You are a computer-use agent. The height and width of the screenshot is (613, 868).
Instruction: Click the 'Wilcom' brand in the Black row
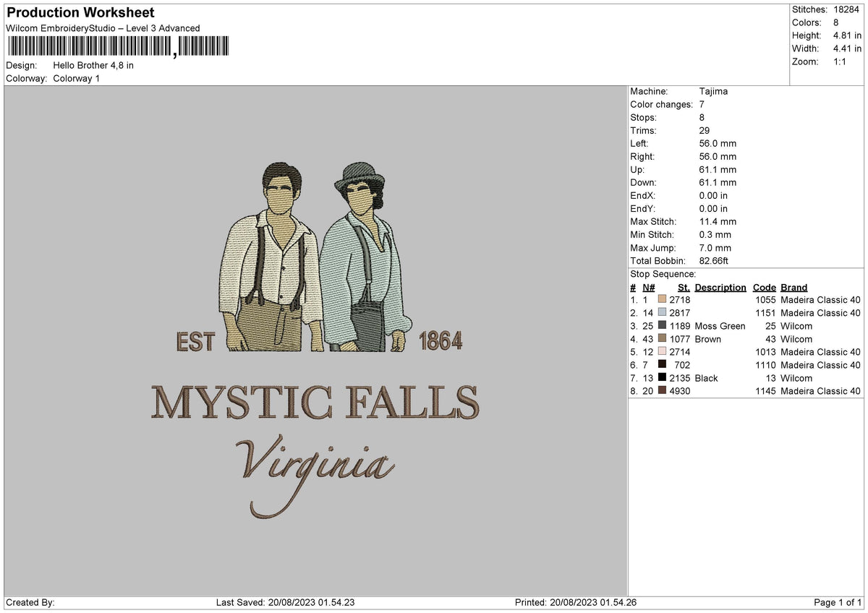pyautogui.click(x=796, y=378)
